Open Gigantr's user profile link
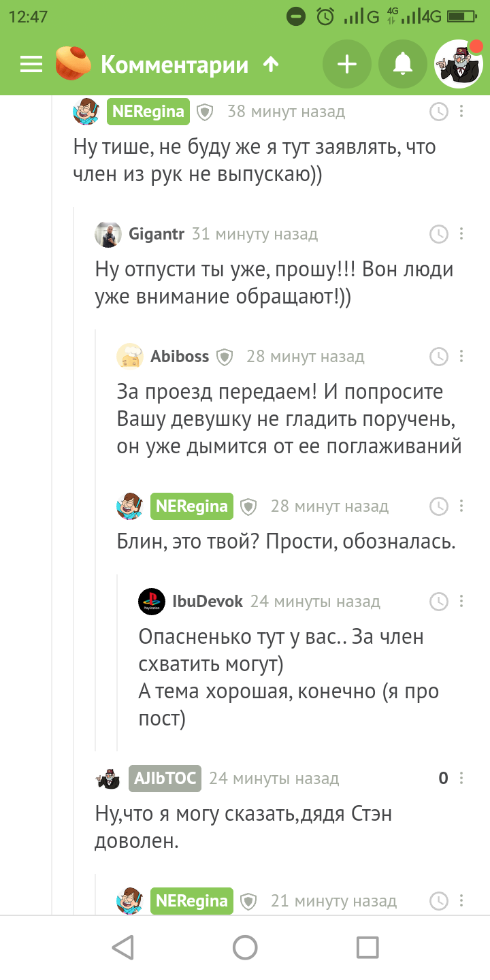490x980 pixels. pyautogui.click(x=157, y=234)
